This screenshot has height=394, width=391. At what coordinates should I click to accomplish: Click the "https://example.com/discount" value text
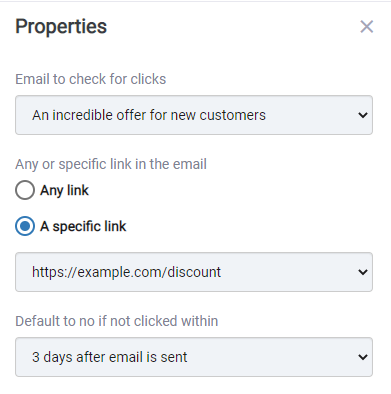[126, 272]
